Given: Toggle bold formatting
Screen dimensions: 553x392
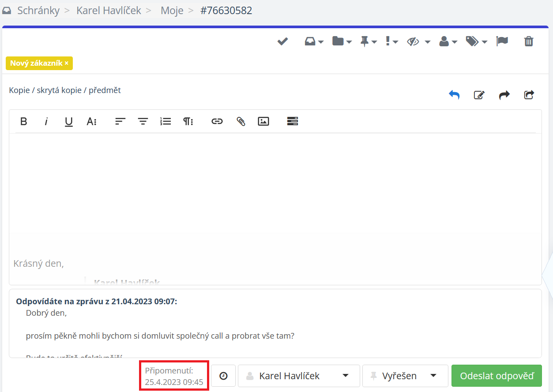Looking at the screenshot, I should point(24,121).
